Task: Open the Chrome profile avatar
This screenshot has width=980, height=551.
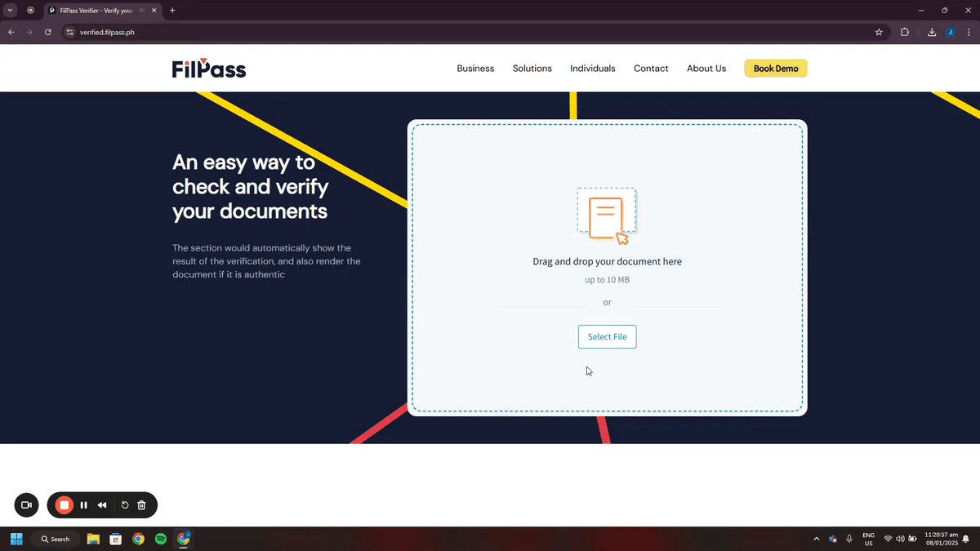Action: pyautogui.click(x=950, y=32)
